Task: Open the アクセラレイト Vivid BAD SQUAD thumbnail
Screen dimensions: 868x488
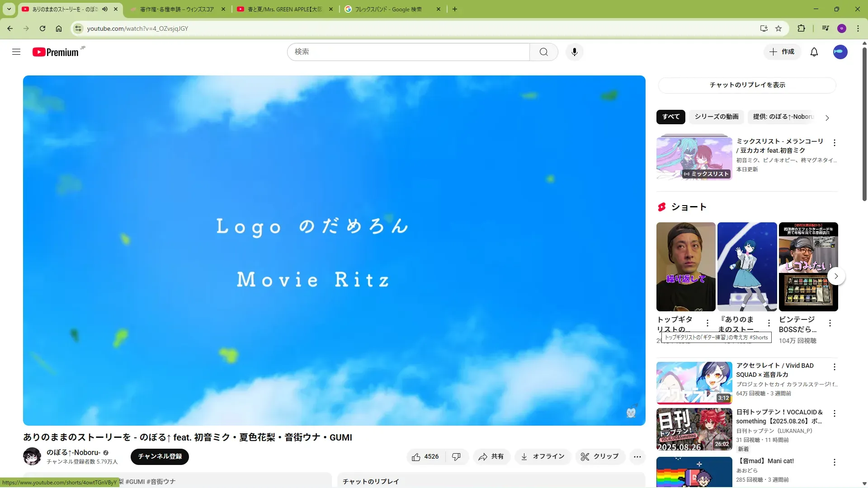Action: pyautogui.click(x=694, y=383)
